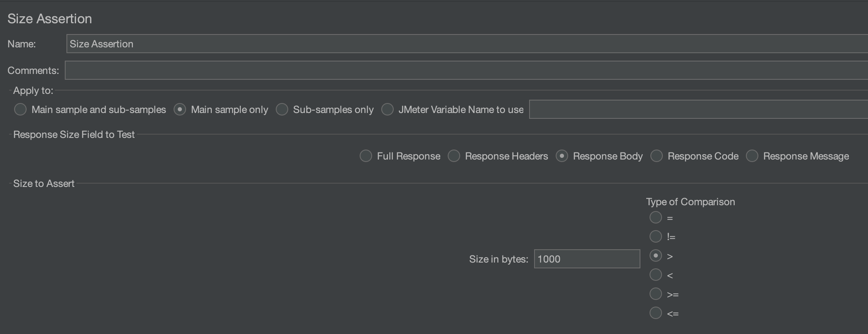Choose 'Response Headers' radio button
The height and width of the screenshot is (334, 868).
[x=454, y=156]
